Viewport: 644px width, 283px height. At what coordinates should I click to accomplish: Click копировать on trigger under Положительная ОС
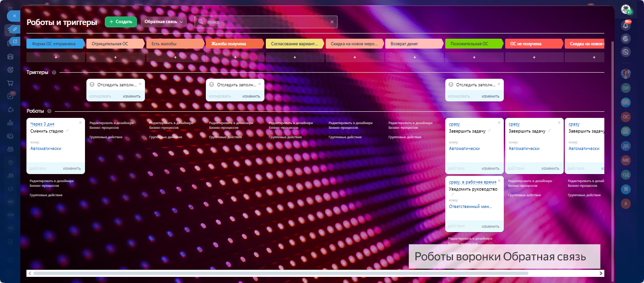coord(459,96)
